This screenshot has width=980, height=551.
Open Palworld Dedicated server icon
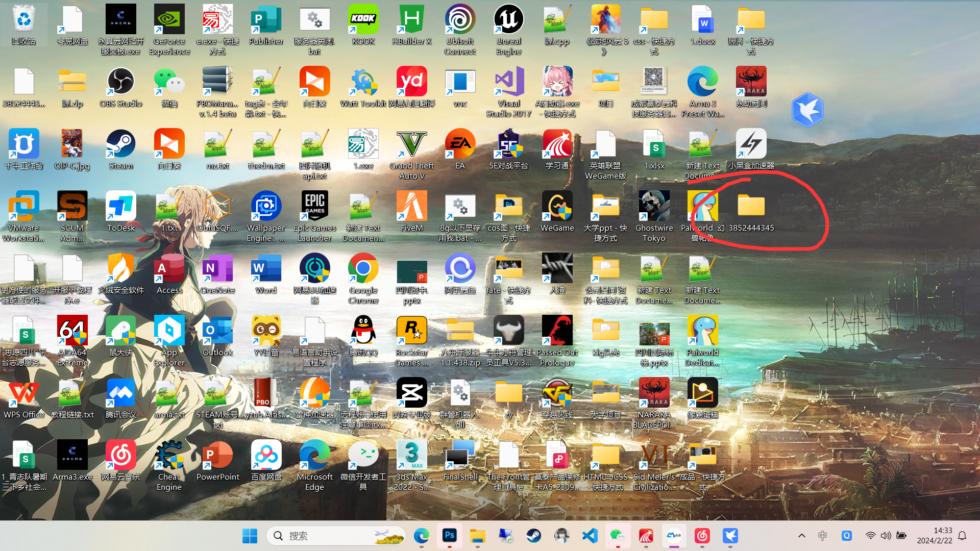(x=703, y=341)
